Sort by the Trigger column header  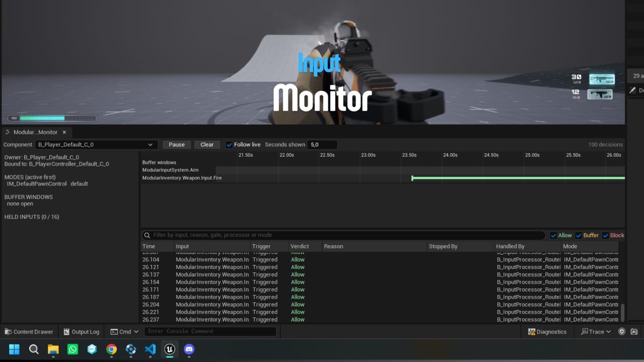click(x=269, y=246)
